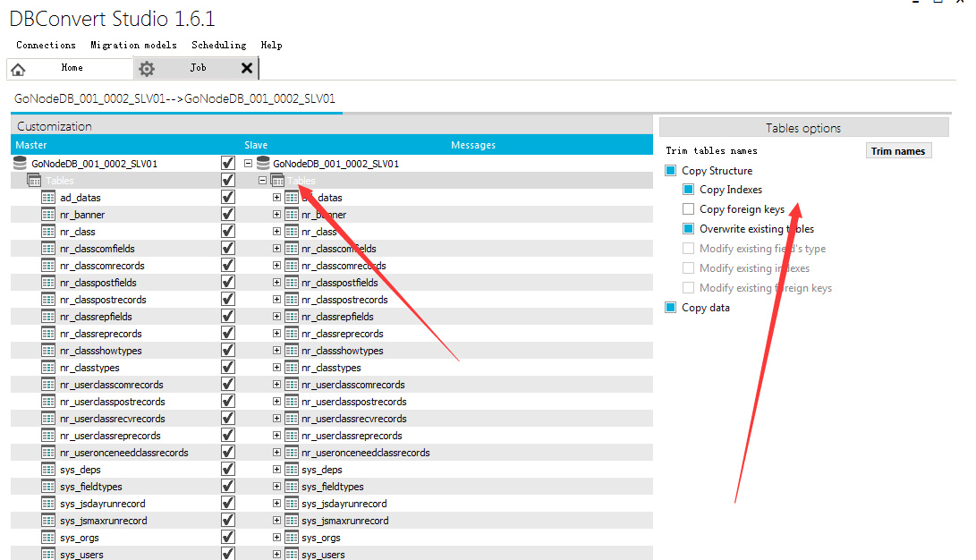Click the Slave sys_fieldtypes table icon
The height and width of the screenshot is (560, 976).
pos(292,487)
